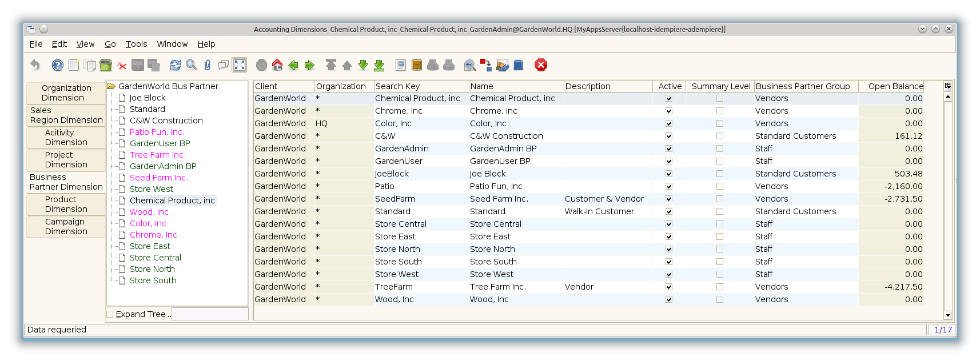
Task: Collapse the GardenWorld Bus Partner tree root
Action: point(111,86)
